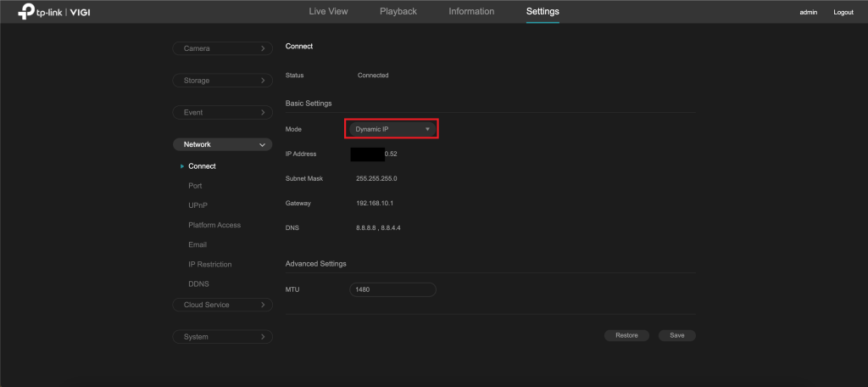The width and height of the screenshot is (868, 387).
Task: Open the Mode Dynamic IP dropdown
Action: [x=392, y=129]
